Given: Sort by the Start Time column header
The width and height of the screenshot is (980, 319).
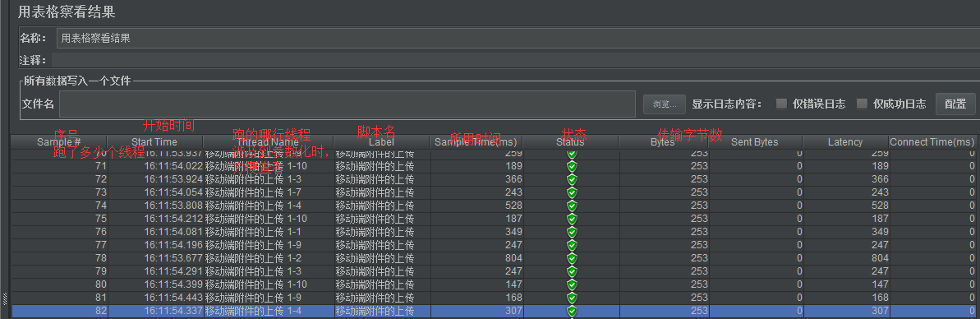Looking at the screenshot, I should pyautogui.click(x=154, y=142).
